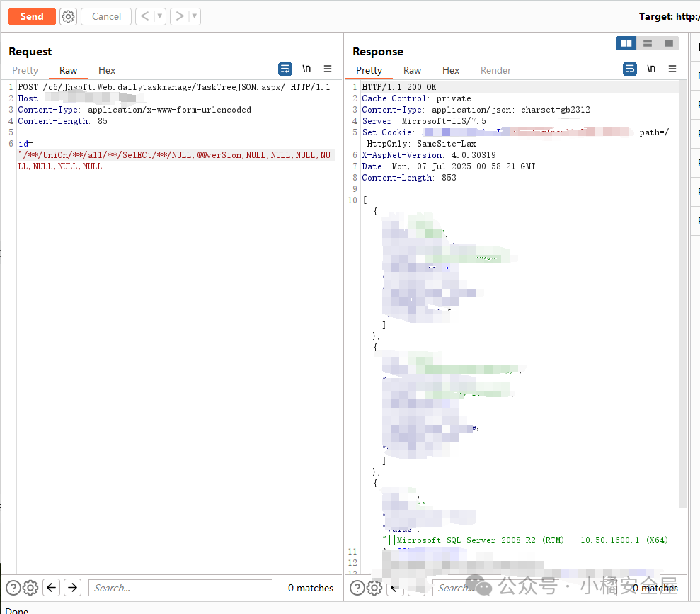Screen dimensions: 700x614
Task: Open request settings gear next to Send
Action: click(x=68, y=16)
